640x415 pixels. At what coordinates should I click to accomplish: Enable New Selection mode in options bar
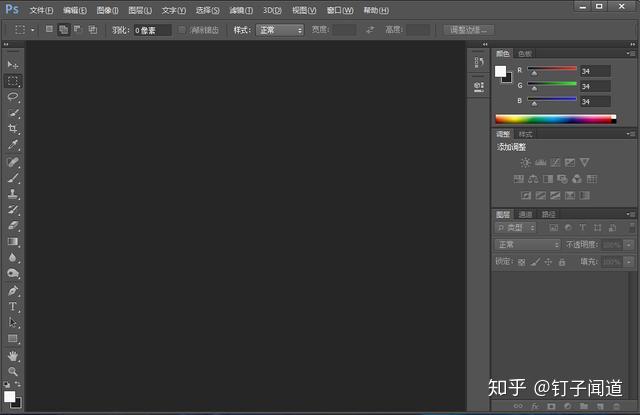(49, 29)
